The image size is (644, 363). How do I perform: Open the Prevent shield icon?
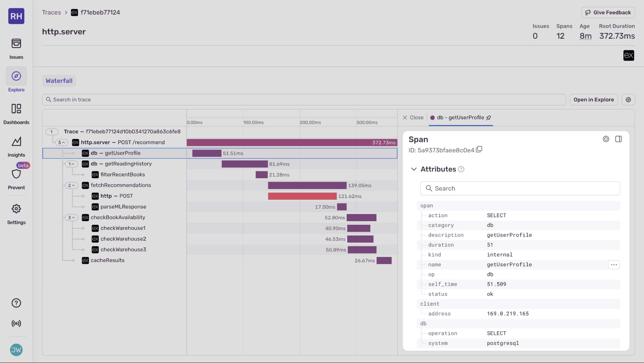coord(16,174)
